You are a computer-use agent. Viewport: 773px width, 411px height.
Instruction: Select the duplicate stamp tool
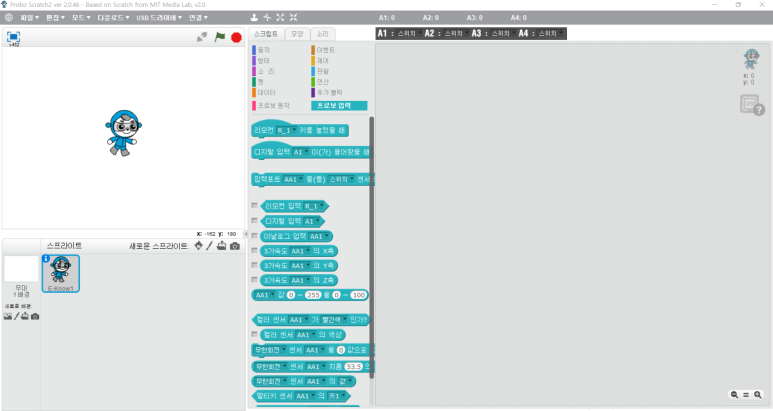pos(254,17)
